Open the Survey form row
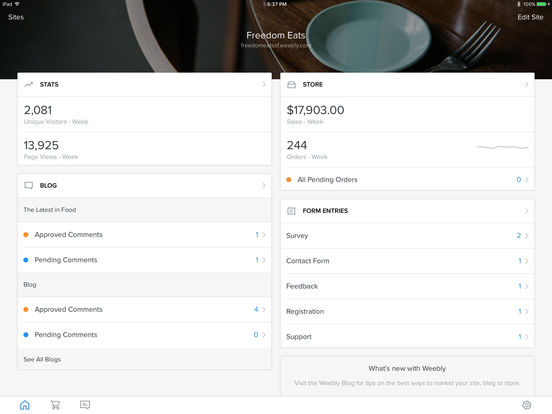552x414 pixels. 407,236
